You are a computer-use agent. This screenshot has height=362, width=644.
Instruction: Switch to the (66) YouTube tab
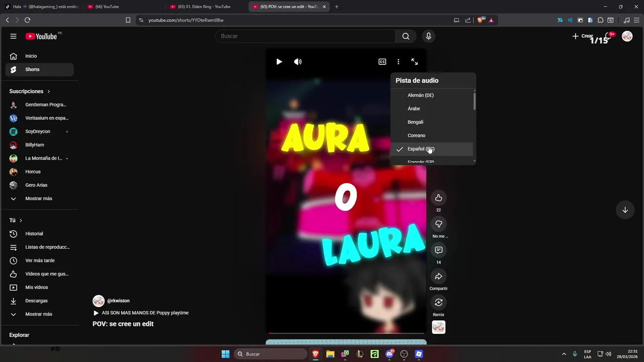point(123,7)
